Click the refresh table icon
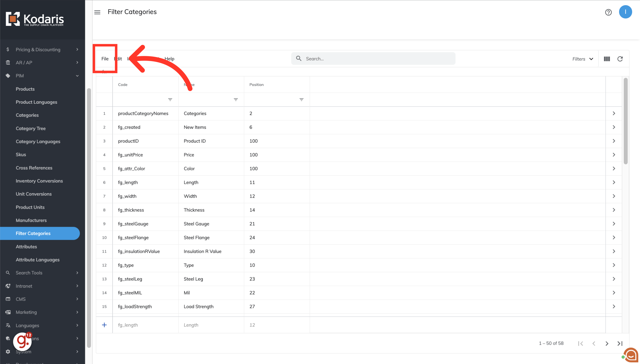Viewport: 640px width, 364px height. (620, 59)
